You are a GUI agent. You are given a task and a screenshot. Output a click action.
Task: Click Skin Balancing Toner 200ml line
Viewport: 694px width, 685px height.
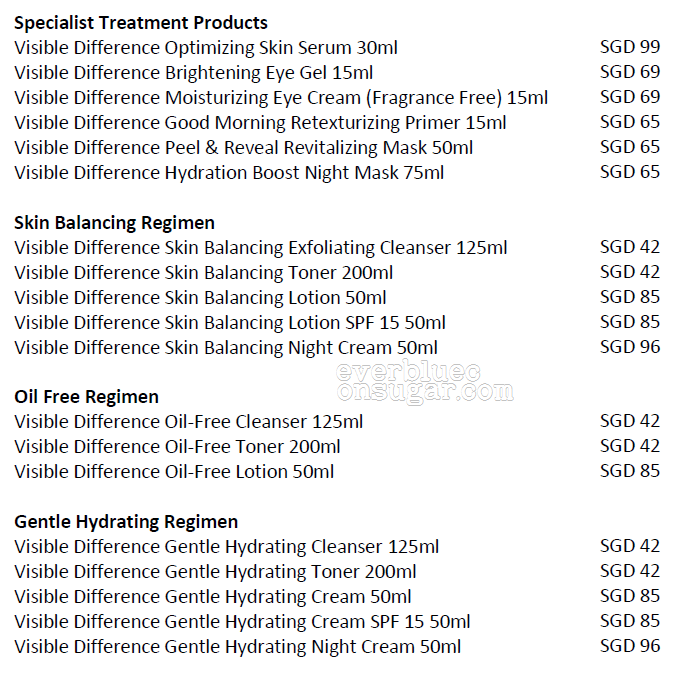pyautogui.click(x=203, y=273)
